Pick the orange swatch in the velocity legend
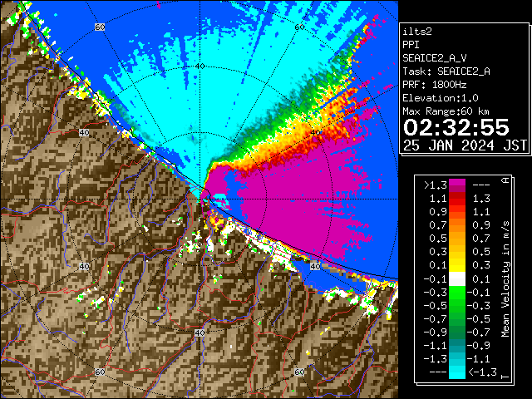This screenshot has height=399, width=532. point(457,227)
